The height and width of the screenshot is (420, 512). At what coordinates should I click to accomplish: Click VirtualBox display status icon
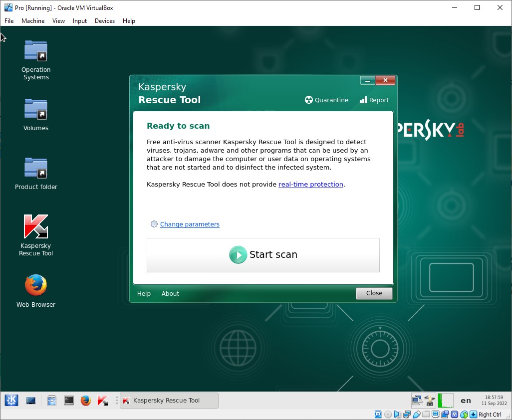[435, 415]
